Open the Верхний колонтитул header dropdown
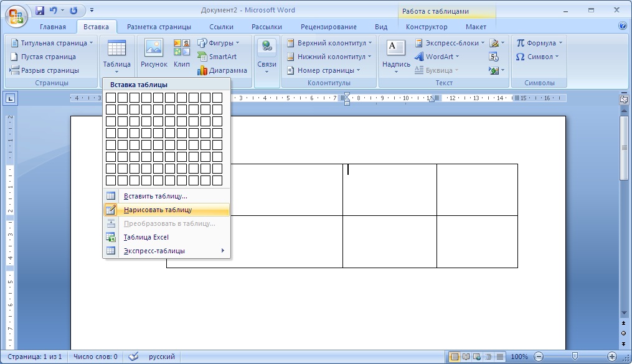This screenshot has height=364, width=632. pos(329,43)
